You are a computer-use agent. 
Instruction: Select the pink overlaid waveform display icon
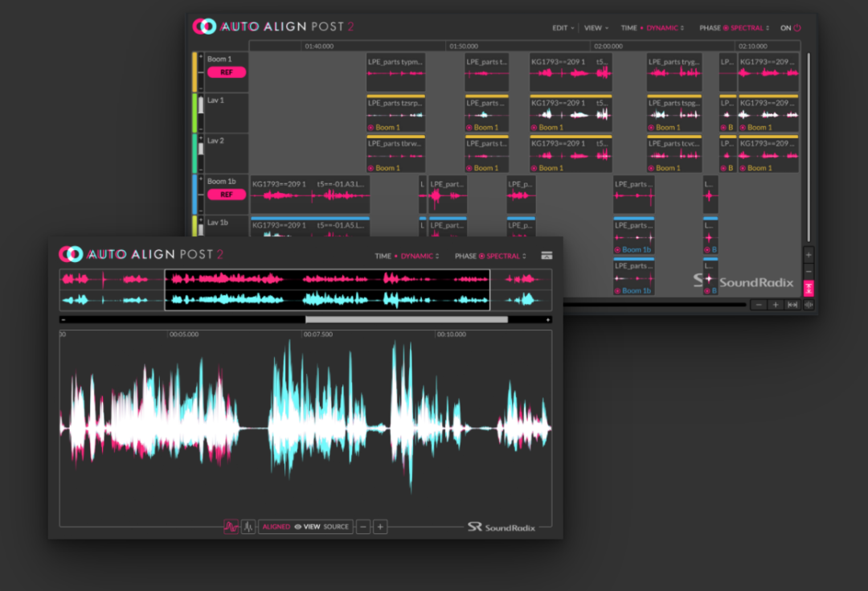(231, 527)
